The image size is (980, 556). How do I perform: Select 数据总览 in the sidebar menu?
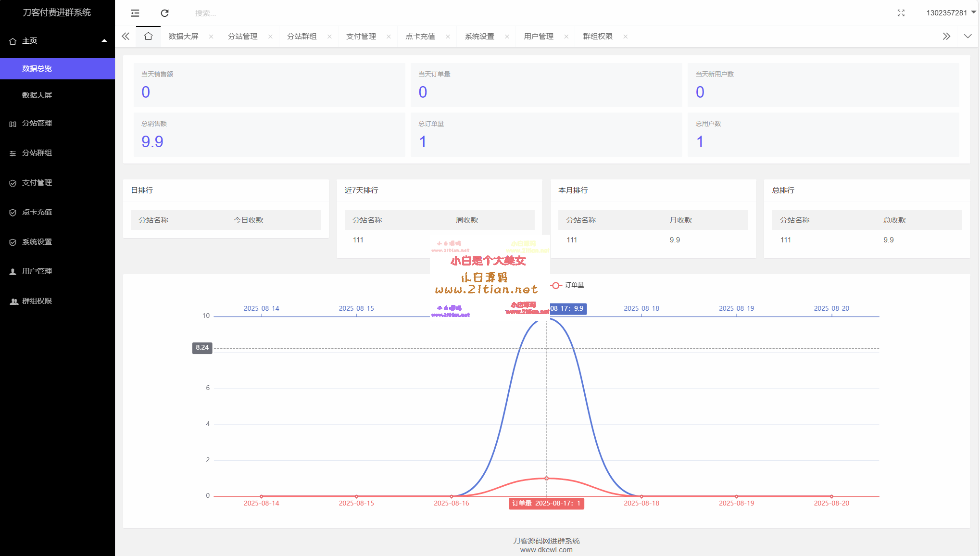36,68
